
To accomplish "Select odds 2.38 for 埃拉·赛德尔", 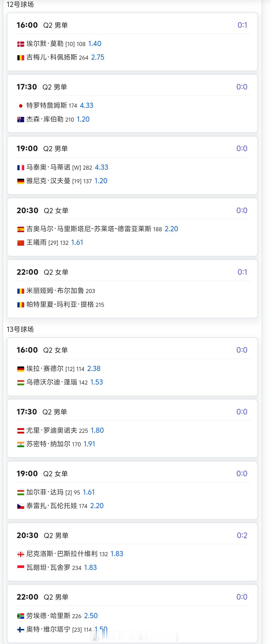I will (94, 368).
